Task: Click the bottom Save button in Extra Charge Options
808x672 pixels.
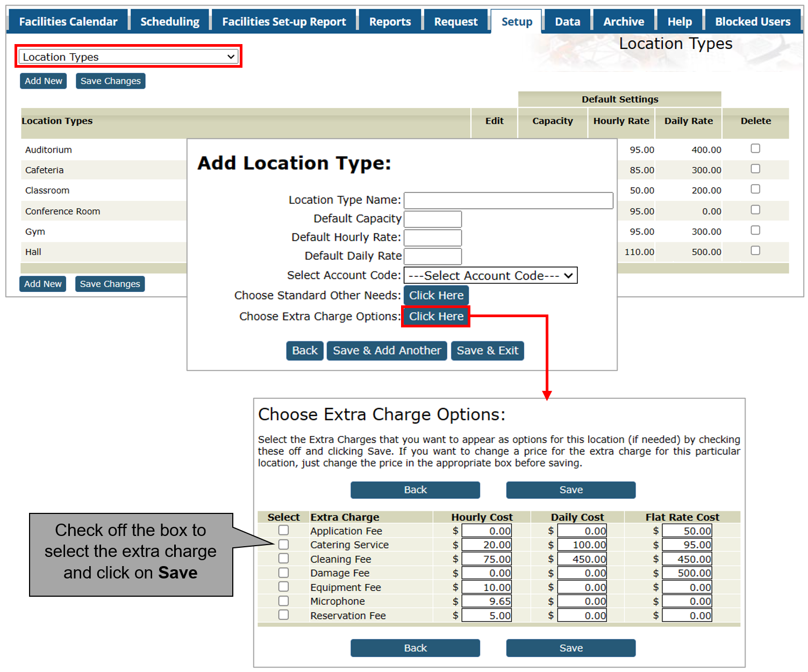Action: 571,648
